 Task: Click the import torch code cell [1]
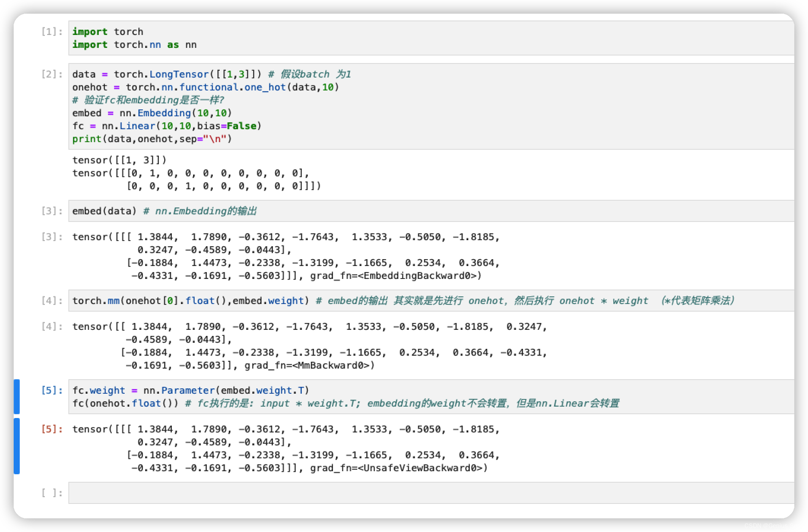pyautogui.click(x=431, y=38)
